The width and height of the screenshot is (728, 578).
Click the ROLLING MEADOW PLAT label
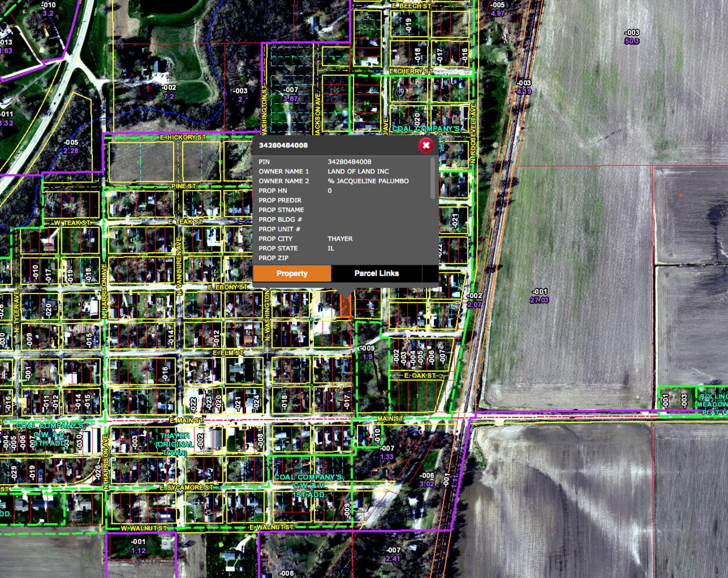point(713,404)
